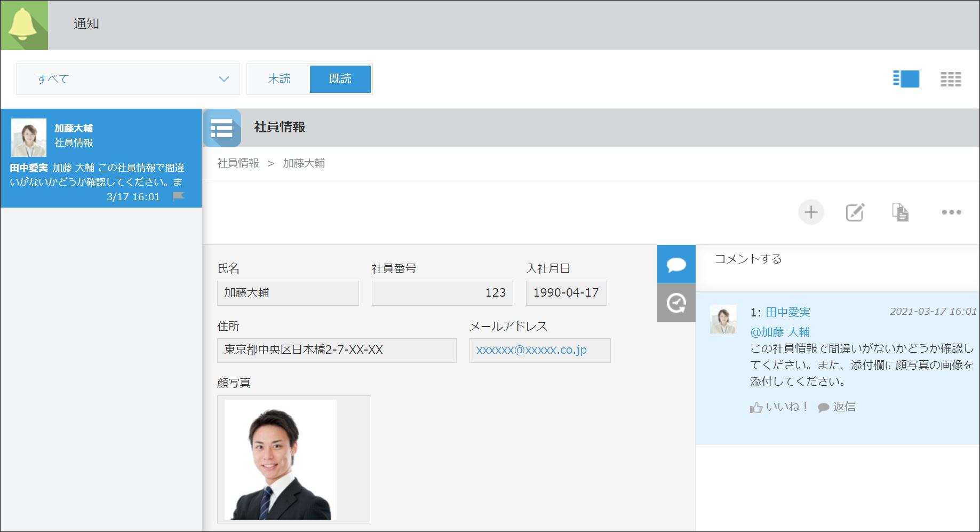Click the notification bell icon
This screenshot has width=980, height=532.
(x=24, y=25)
